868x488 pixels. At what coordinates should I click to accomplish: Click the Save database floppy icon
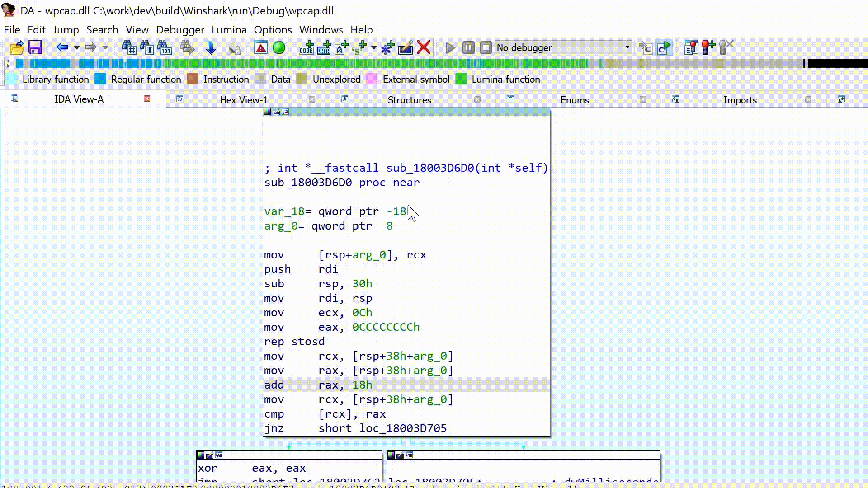[x=35, y=47]
